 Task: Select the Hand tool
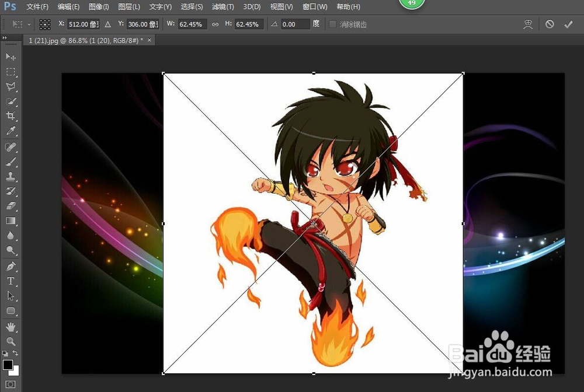[11, 327]
